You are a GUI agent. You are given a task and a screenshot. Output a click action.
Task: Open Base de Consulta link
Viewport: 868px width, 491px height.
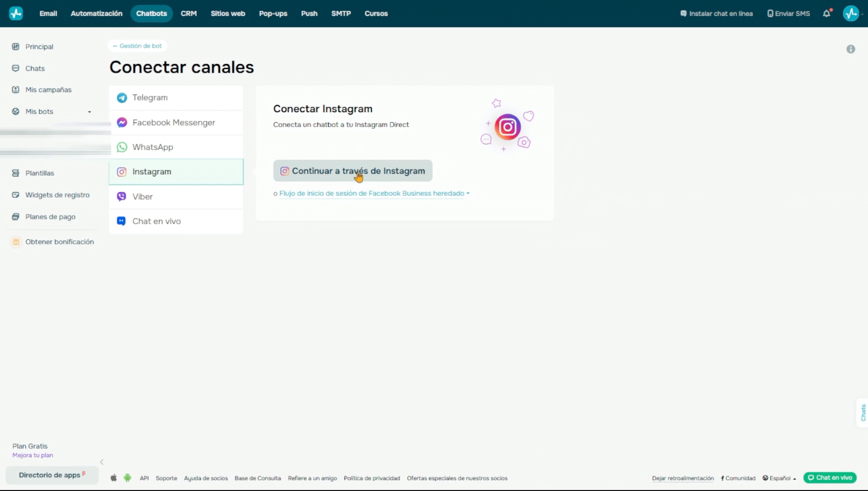[258, 479]
